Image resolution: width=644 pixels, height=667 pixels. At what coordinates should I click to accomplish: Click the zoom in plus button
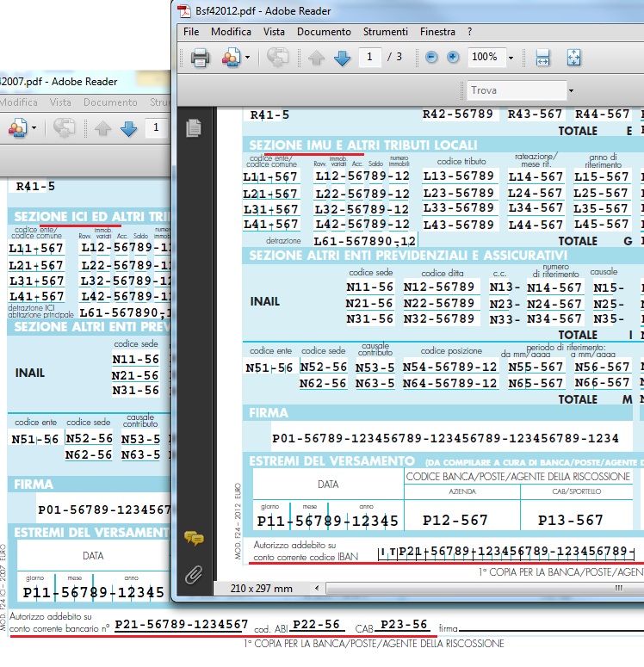453,58
